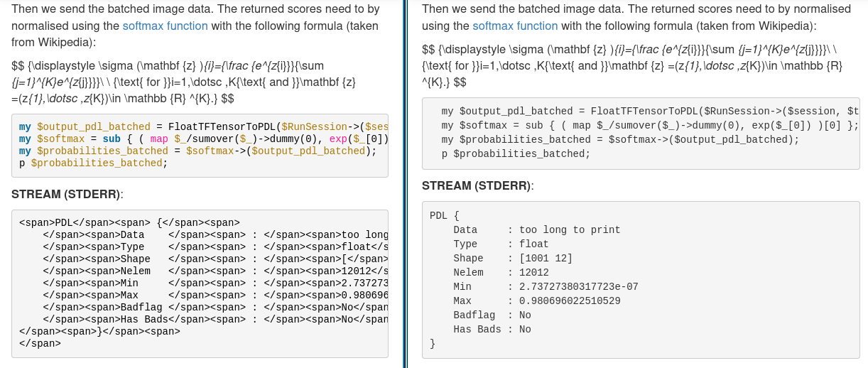Click the span-wrapped Max row in left output
868x368 pixels.
[215, 295]
